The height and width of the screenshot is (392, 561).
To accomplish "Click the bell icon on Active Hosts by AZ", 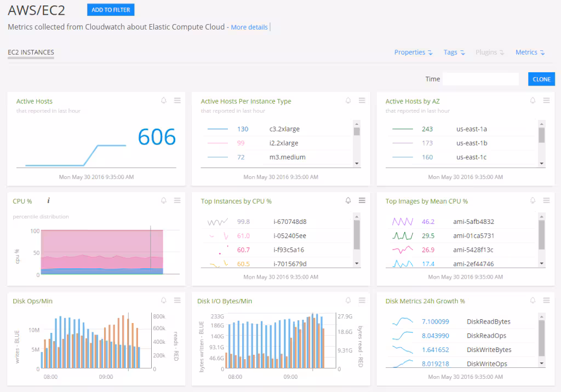I will [x=532, y=101].
